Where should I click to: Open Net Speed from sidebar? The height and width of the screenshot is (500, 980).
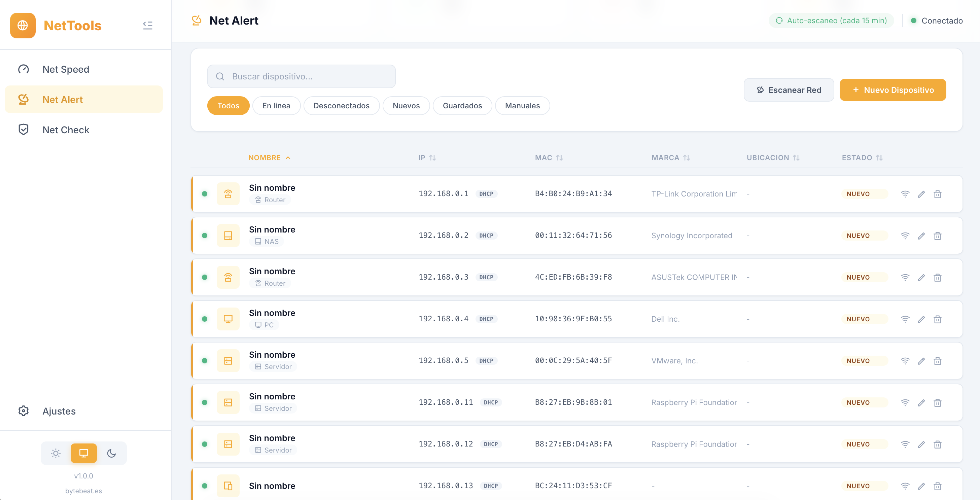tap(65, 69)
